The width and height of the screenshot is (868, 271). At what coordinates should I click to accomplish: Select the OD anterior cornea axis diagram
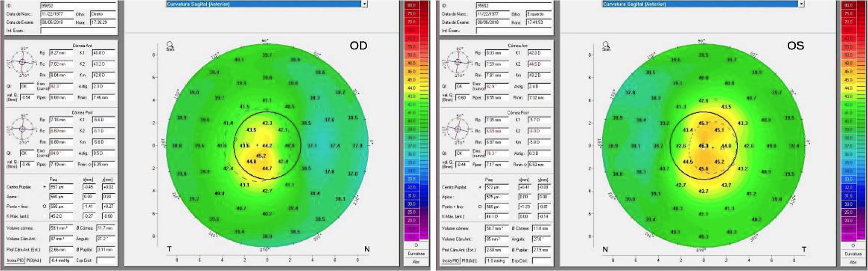click(x=21, y=62)
